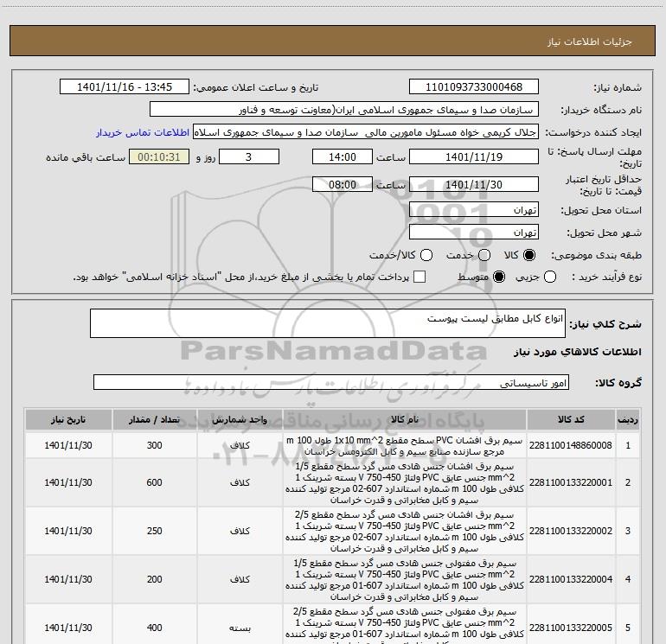Click the general need description box
The height and width of the screenshot is (644, 666).
click(328, 323)
